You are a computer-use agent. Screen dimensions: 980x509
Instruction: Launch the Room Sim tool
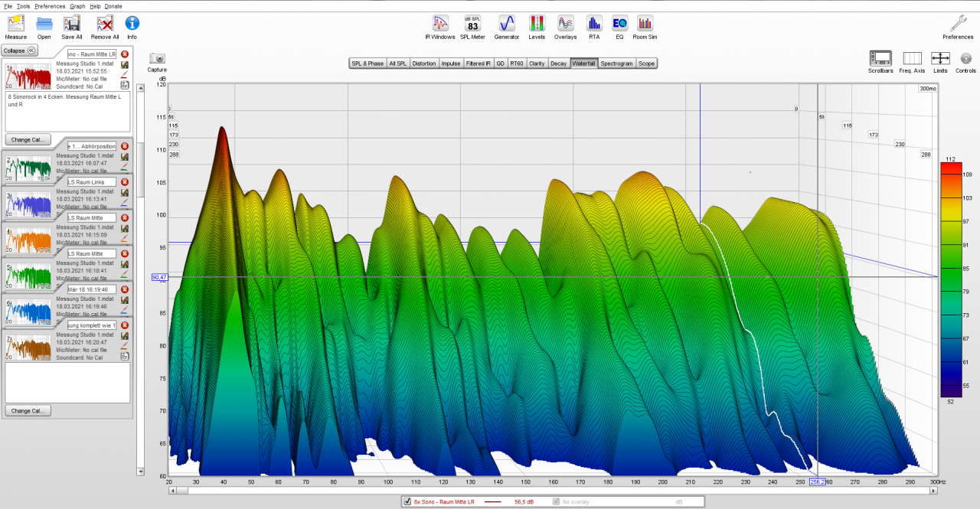[x=645, y=26]
